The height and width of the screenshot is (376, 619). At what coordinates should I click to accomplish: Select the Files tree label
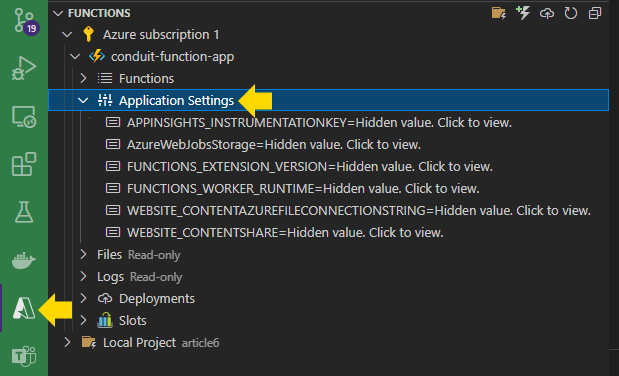pyautogui.click(x=109, y=255)
